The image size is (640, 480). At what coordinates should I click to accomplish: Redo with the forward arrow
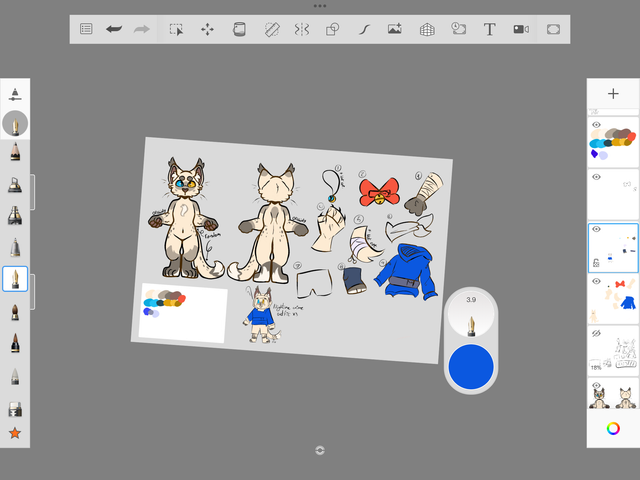click(141, 29)
